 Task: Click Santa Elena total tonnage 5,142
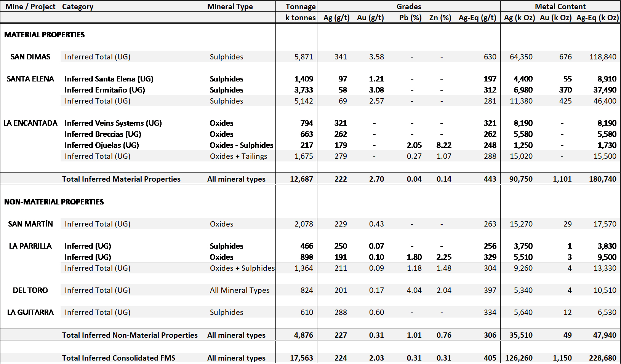304,101
